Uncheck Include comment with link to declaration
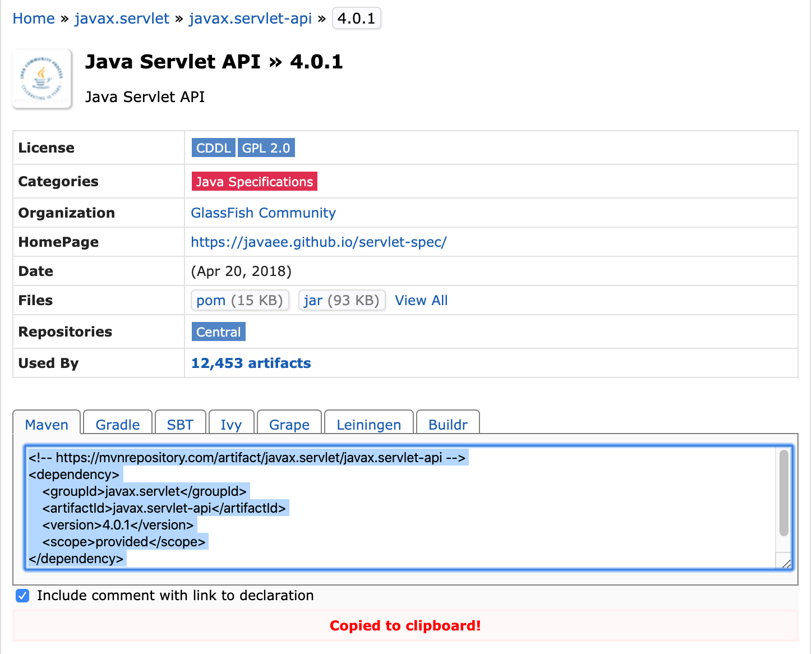This screenshot has height=654, width=812. [x=22, y=596]
